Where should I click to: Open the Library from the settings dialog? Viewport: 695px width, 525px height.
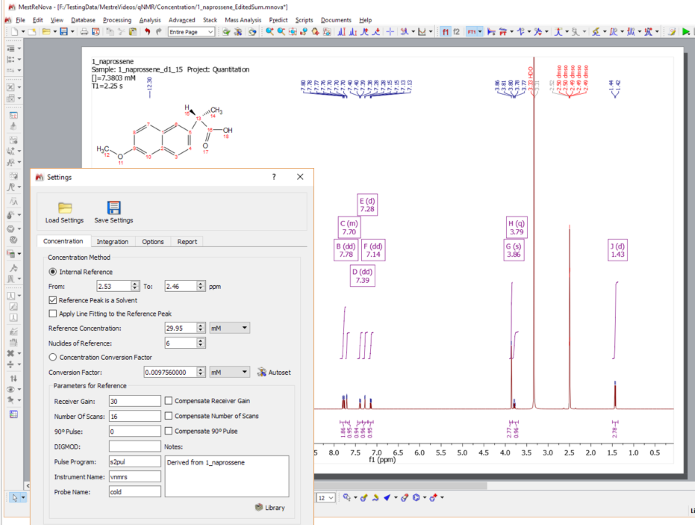coord(269,507)
